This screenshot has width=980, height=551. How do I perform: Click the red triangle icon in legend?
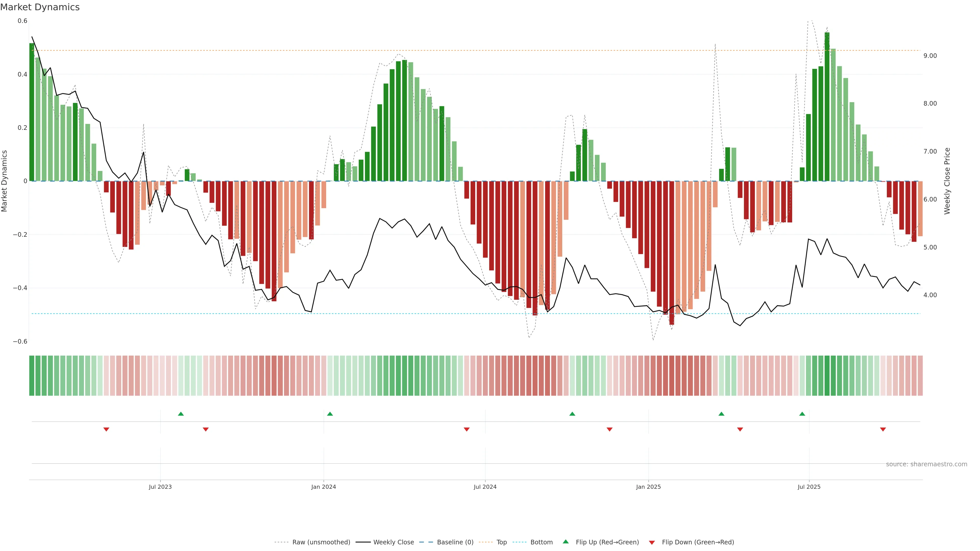click(x=652, y=543)
